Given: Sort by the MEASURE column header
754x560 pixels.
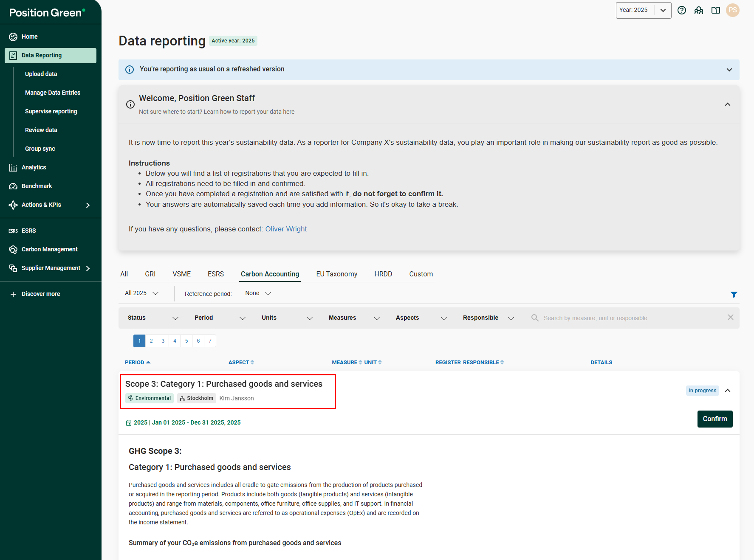Looking at the screenshot, I should click(347, 363).
